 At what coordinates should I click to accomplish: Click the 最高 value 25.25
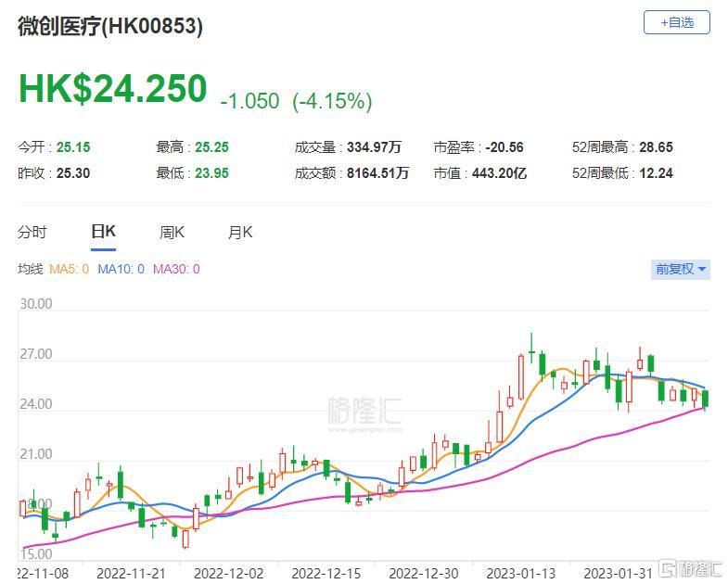[211, 147]
